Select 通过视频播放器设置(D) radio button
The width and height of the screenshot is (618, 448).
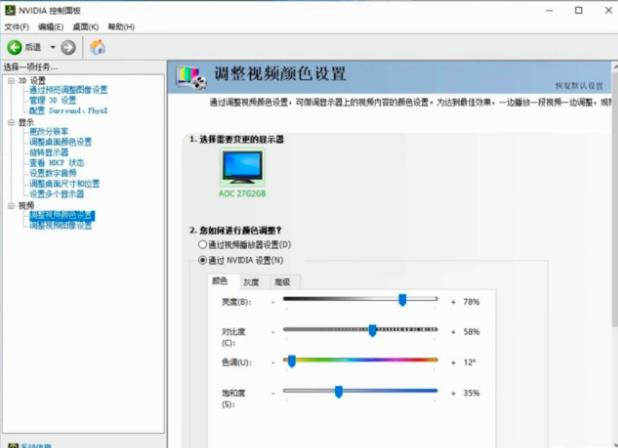203,244
